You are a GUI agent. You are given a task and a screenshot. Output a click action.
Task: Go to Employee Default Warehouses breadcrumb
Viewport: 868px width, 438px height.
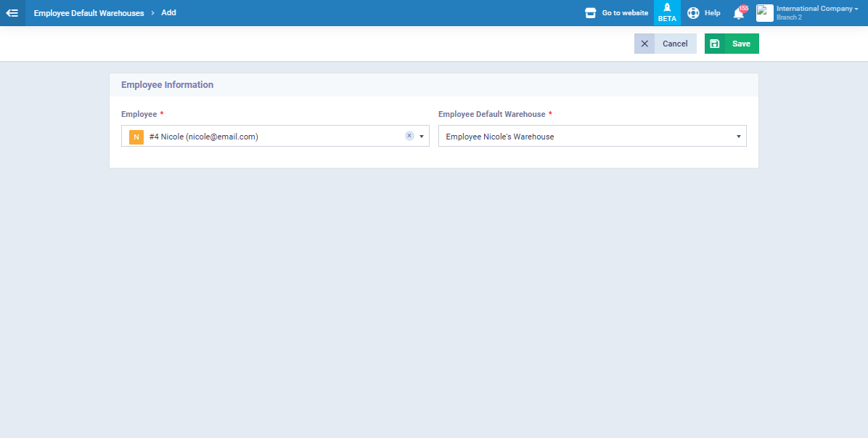pyautogui.click(x=89, y=13)
